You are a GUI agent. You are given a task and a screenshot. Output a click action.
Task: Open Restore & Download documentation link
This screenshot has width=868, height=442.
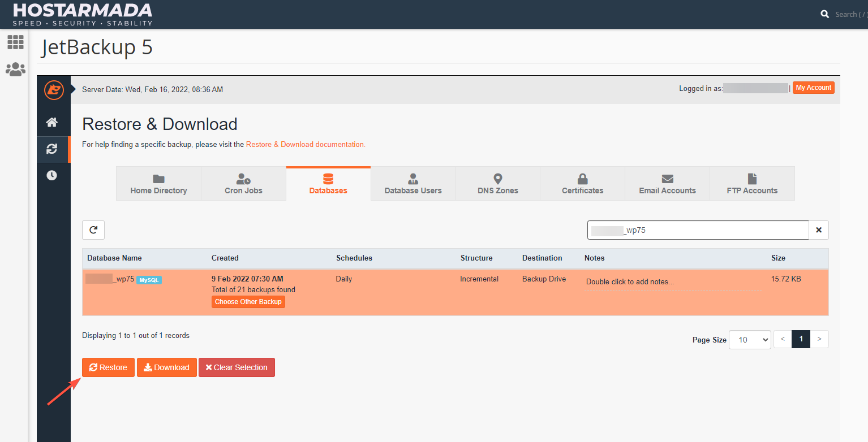(306, 145)
